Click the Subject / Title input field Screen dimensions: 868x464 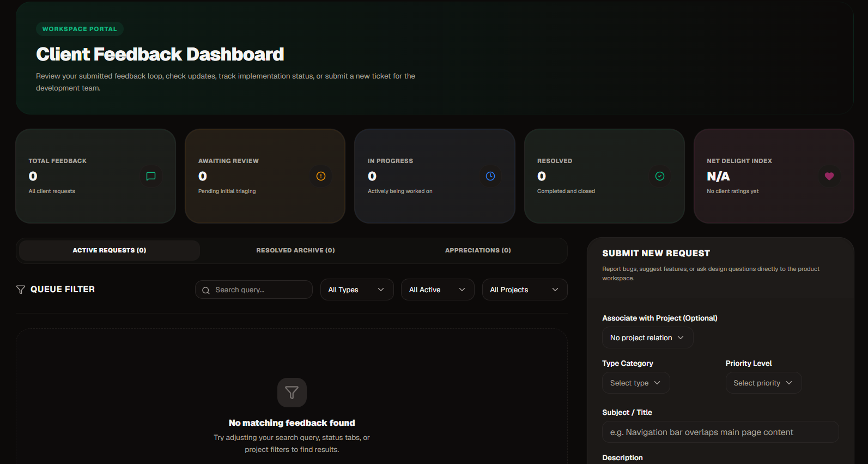coord(720,432)
